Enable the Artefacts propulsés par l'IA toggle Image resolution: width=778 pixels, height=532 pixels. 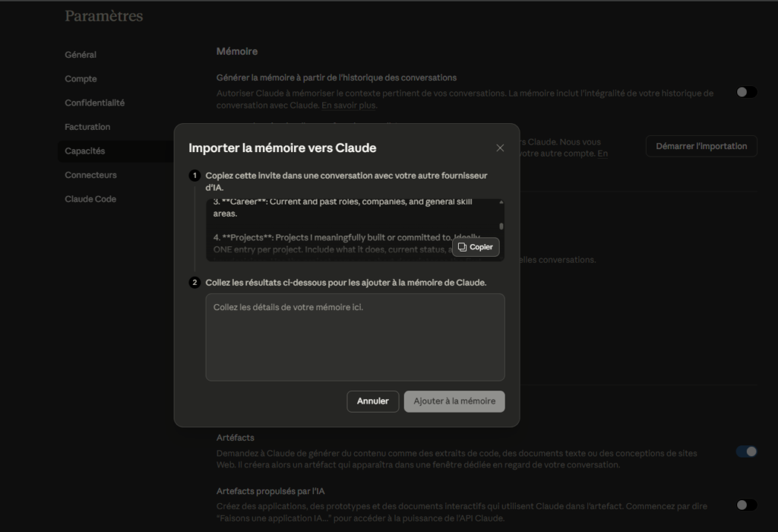point(746,505)
